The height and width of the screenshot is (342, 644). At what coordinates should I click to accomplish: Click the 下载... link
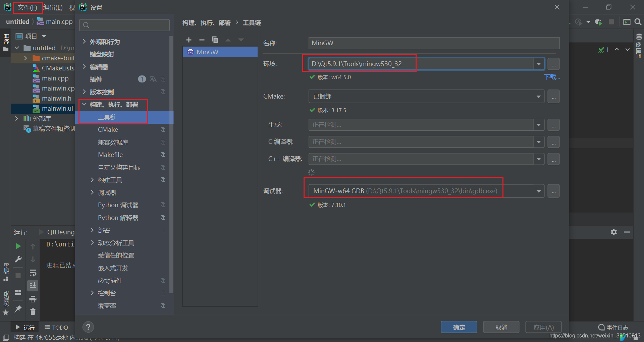(x=552, y=77)
